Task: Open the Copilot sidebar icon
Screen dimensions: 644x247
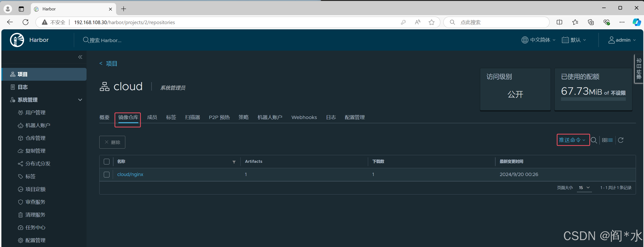Action: tap(637, 22)
